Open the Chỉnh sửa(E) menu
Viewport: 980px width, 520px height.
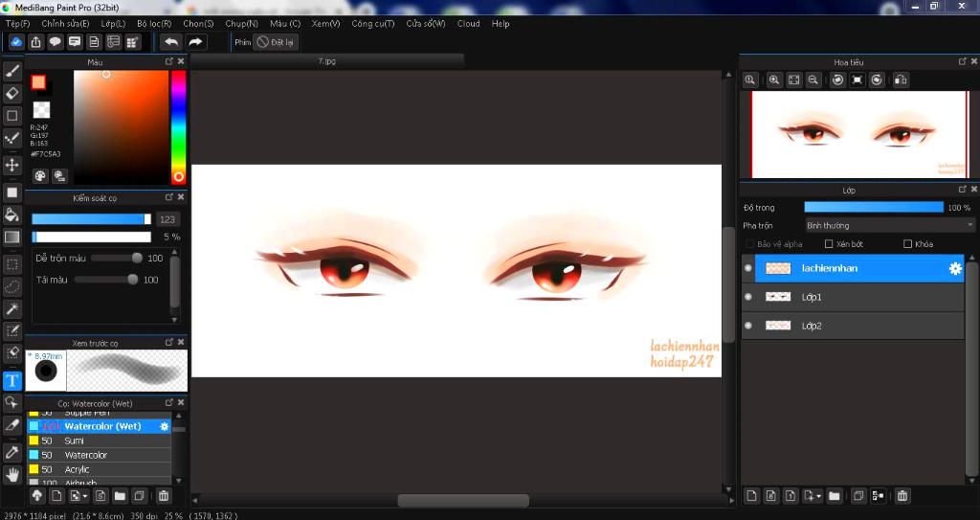[x=65, y=24]
